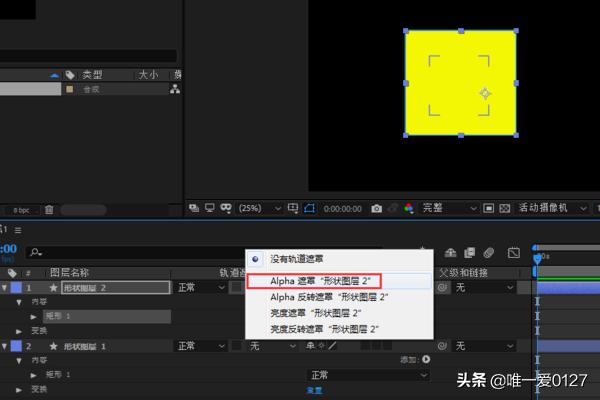Open the magnification ratio dropdown showing 25%
Image resolution: width=600 pixels, height=400 pixels.
coord(259,208)
